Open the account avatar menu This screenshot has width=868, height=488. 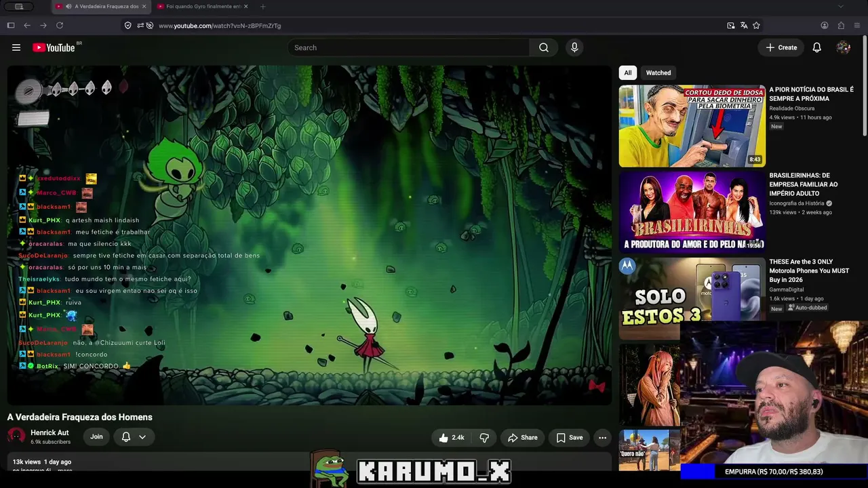pyautogui.click(x=844, y=47)
